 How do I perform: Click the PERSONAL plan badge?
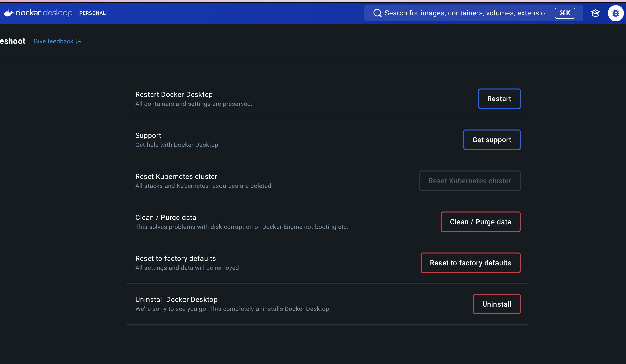[93, 13]
